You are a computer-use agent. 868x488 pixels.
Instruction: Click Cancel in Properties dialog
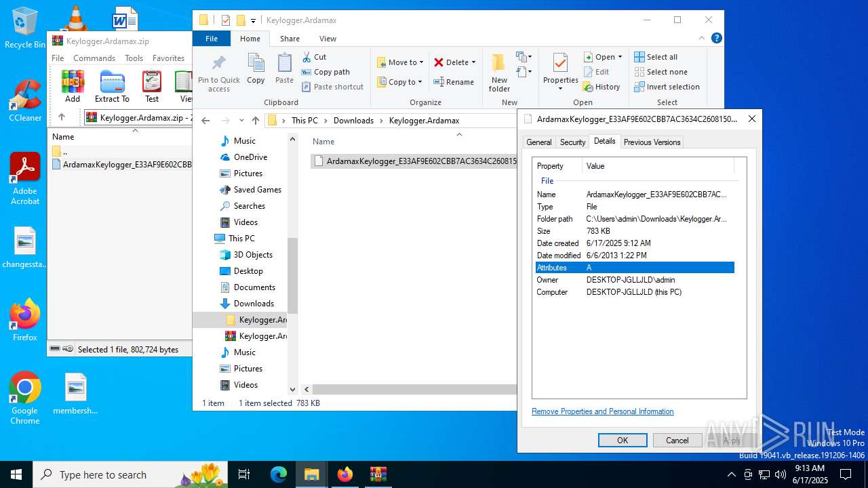coord(677,440)
